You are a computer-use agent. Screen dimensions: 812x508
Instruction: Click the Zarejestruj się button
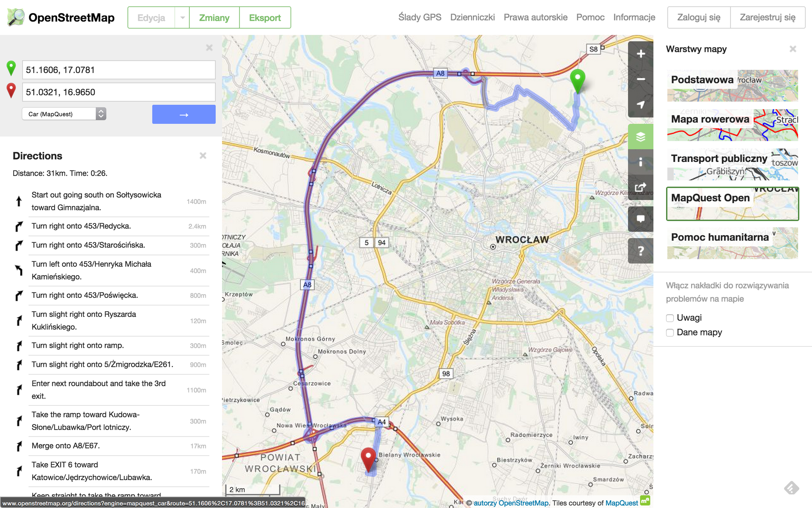tap(768, 17)
